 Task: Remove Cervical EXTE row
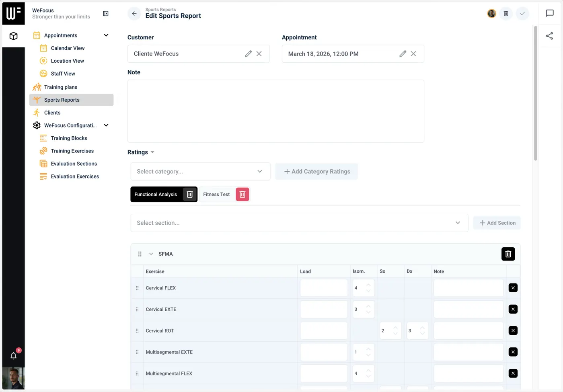(x=513, y=309)
